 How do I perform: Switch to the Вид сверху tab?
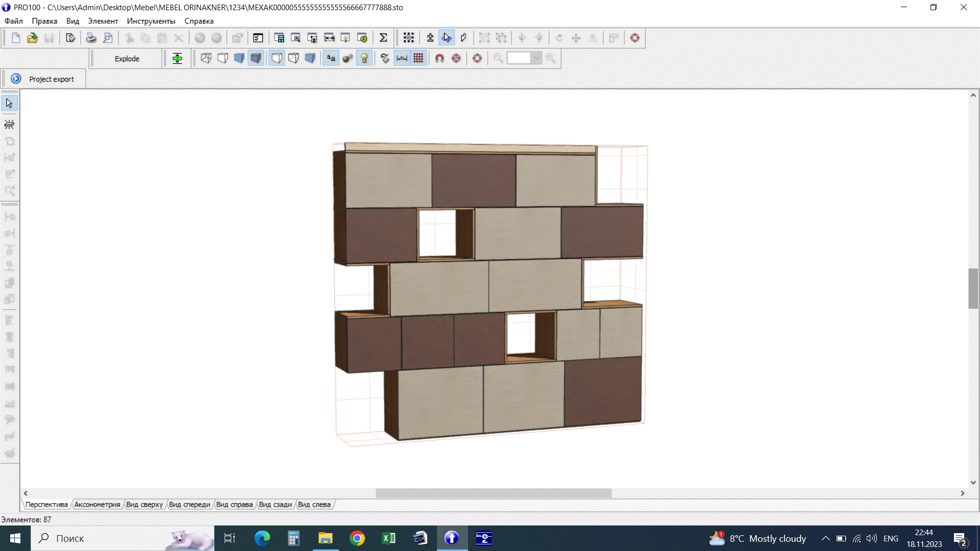pyautogui.click(x=144, y=505)
